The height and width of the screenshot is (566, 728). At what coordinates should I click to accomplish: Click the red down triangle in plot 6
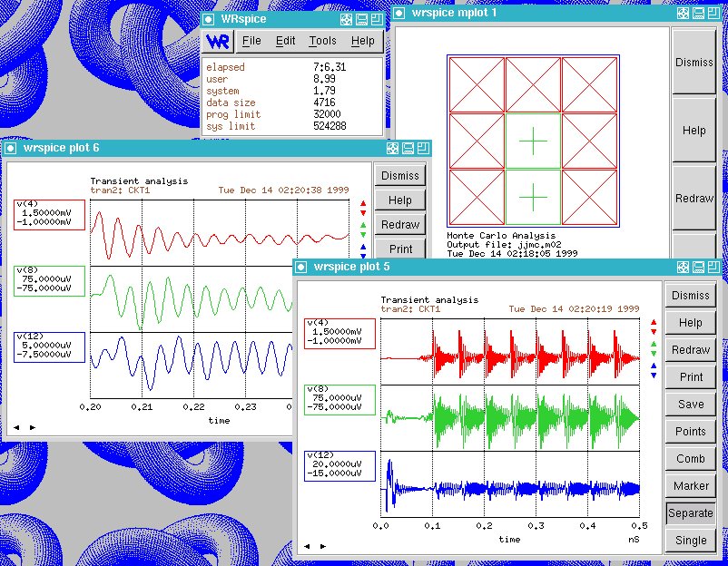363,213
